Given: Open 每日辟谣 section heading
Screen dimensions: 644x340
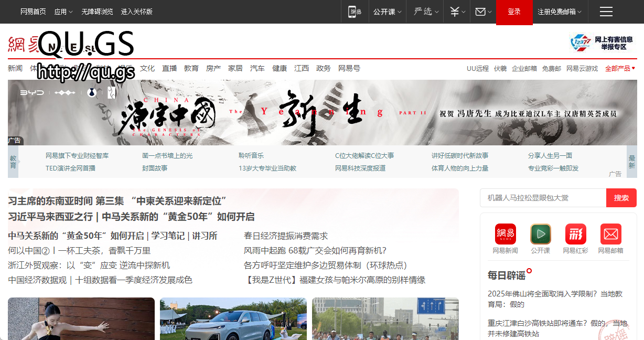Looking at the screenshot, I should click(507, 275).
